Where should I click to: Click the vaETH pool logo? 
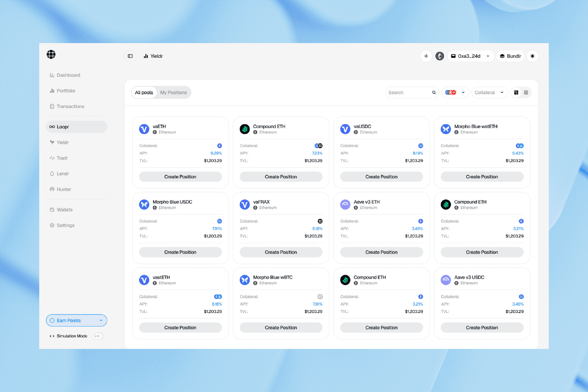click(144, 129)
